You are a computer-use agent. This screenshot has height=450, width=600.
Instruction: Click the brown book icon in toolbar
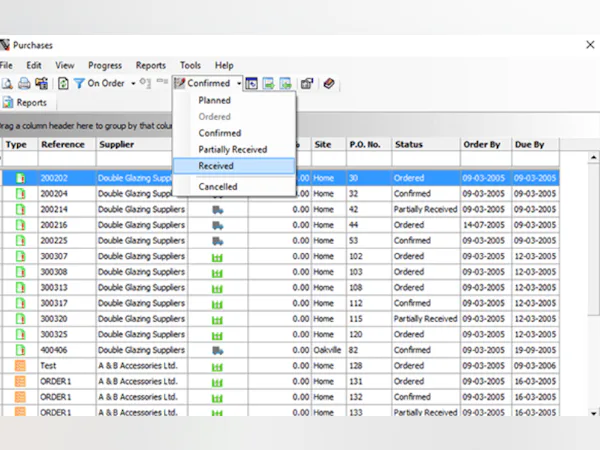pos(329,83)
